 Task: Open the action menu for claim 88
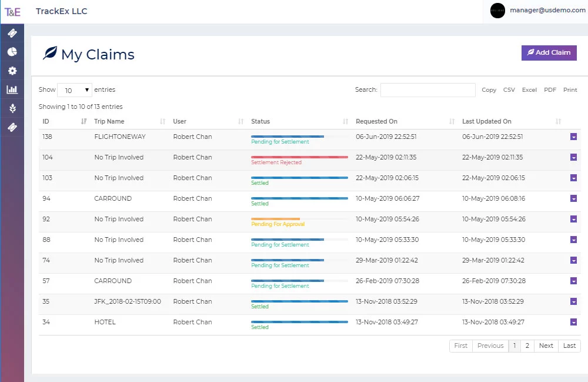pos(573,240)
